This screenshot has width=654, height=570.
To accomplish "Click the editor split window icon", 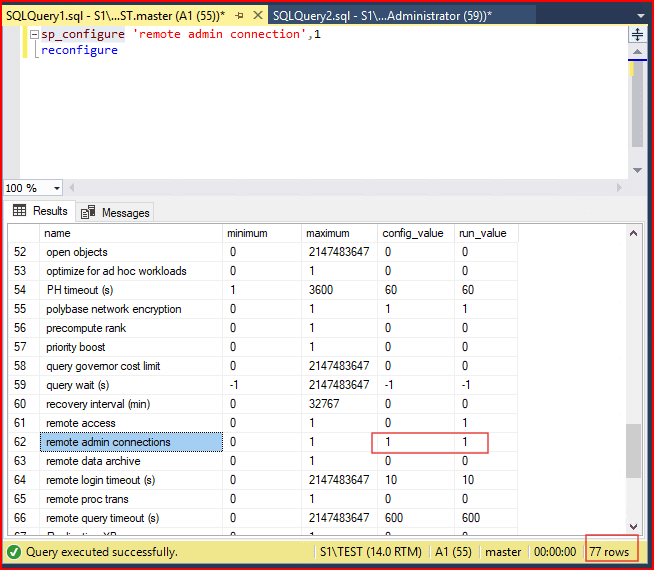I will (637, 34).
